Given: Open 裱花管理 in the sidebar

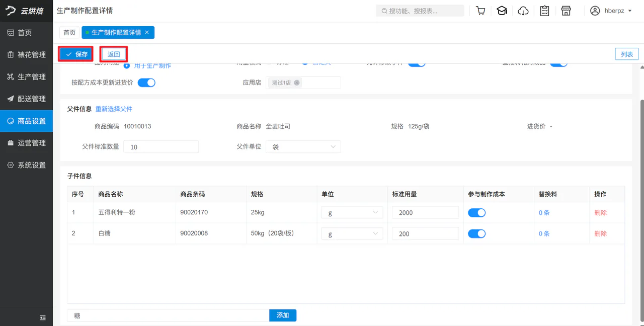Looking at the screenshot, I should click(x=26, y=55).
